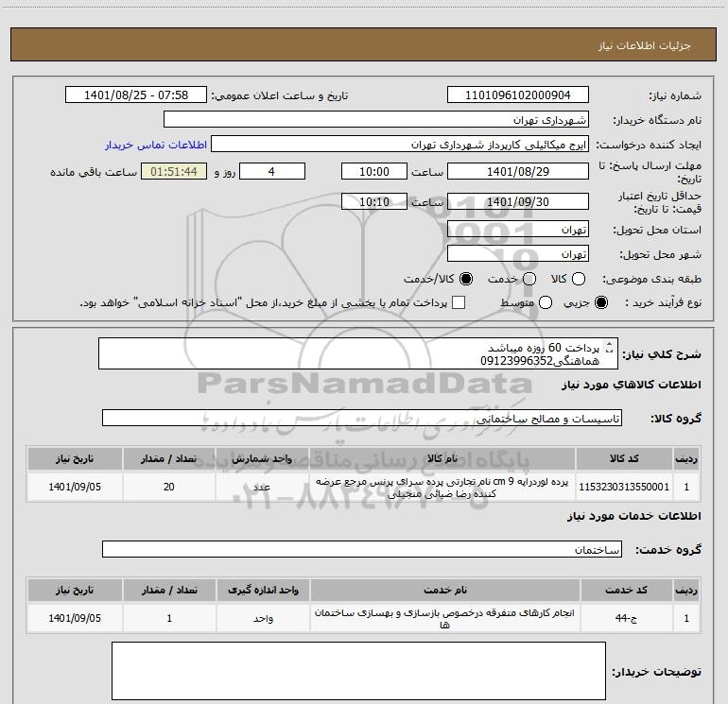Click the price validity date 1401/09/30
The width and height of the screenshot is (728, 704).
click(518, 201)
